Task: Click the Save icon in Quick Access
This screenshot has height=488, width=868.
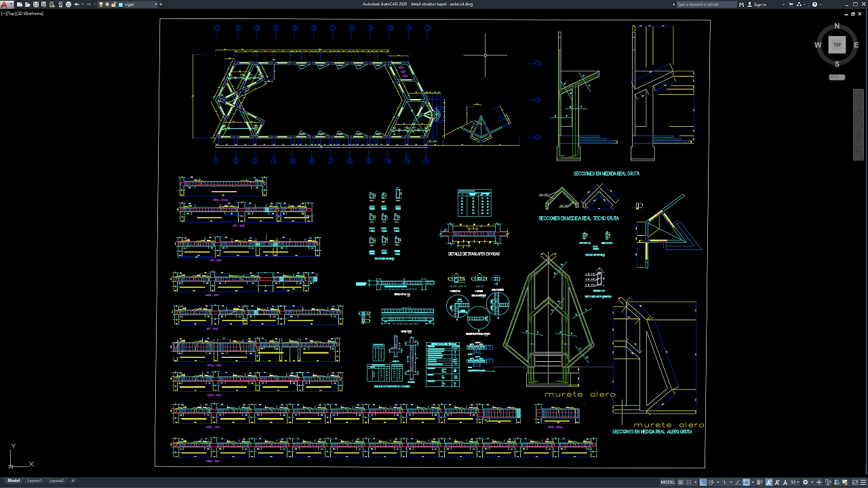Action: pos(35,5)
